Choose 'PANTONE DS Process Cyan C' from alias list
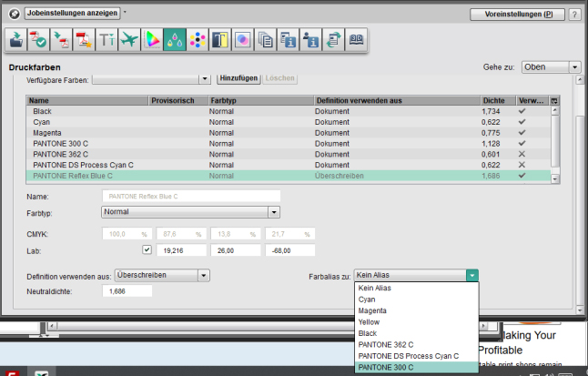 [x=417, y=356]
